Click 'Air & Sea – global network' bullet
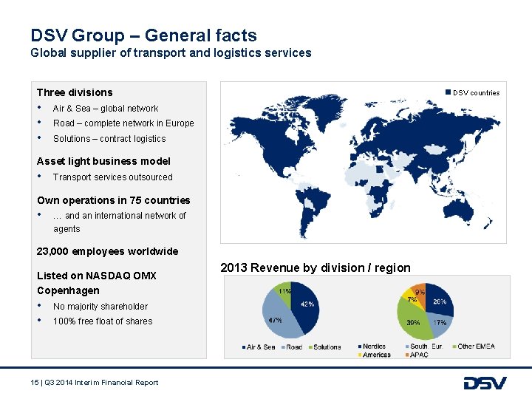The height and width of the screenshot is (399, 532). [106, 109]
